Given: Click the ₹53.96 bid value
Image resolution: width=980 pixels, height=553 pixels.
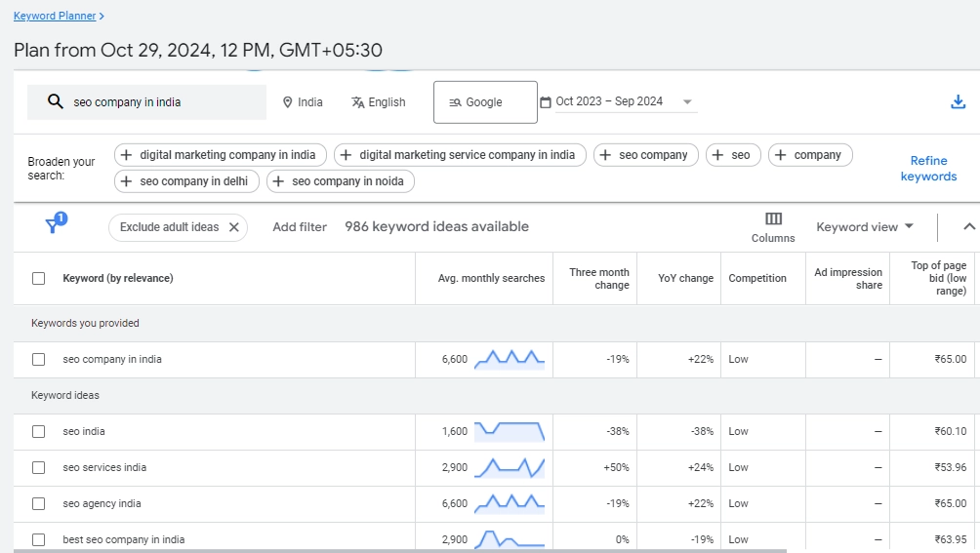Looking at the screenshot, I should [x=951, y=468].
